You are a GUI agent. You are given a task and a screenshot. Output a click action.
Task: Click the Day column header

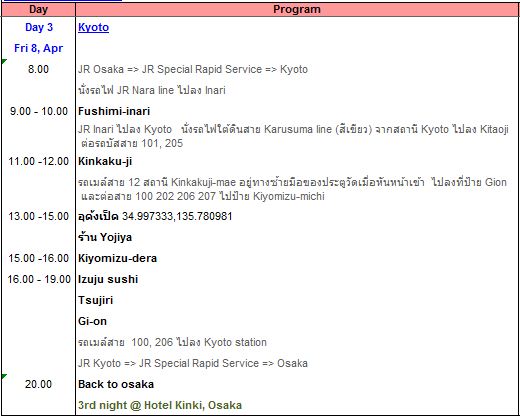(x=38, y=9)
